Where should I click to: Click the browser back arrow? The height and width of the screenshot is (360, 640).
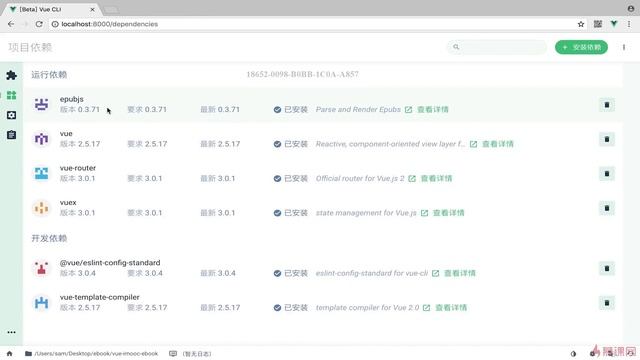[11, 24]
